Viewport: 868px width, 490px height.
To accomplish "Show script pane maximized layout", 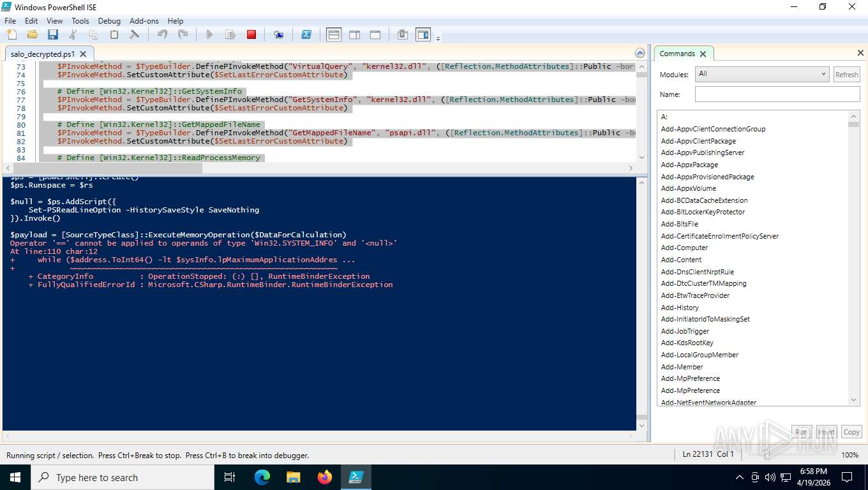I will click(375, 34).
